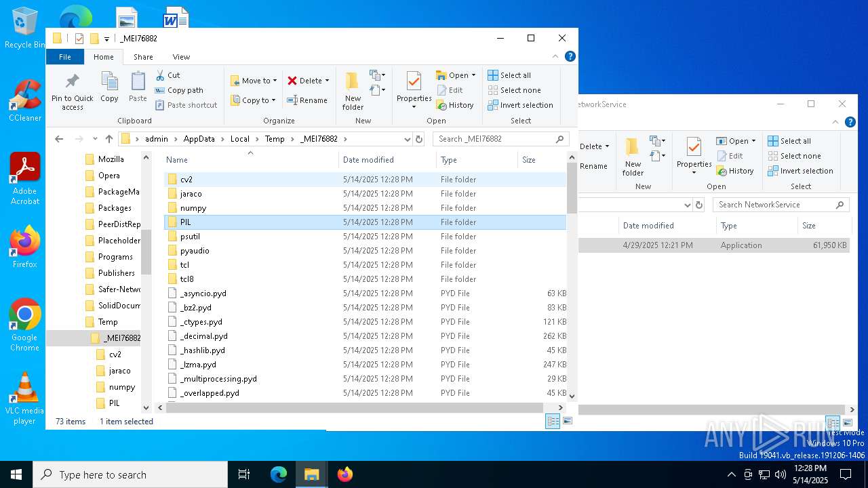This screenshot has height=488, width=868.
Task: Switch to Large icons view in status bar
Action: pos(568,422)
